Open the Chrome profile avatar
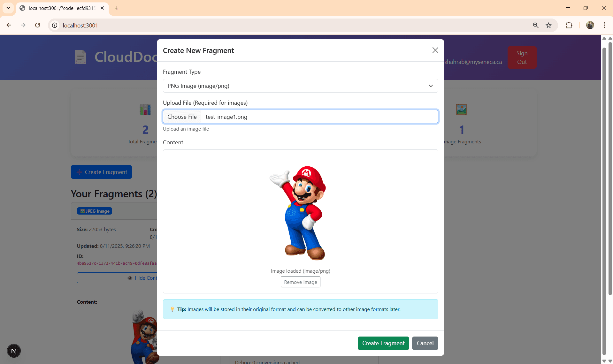Viewport: 613px width, 364px height. [x=590, y=25]
